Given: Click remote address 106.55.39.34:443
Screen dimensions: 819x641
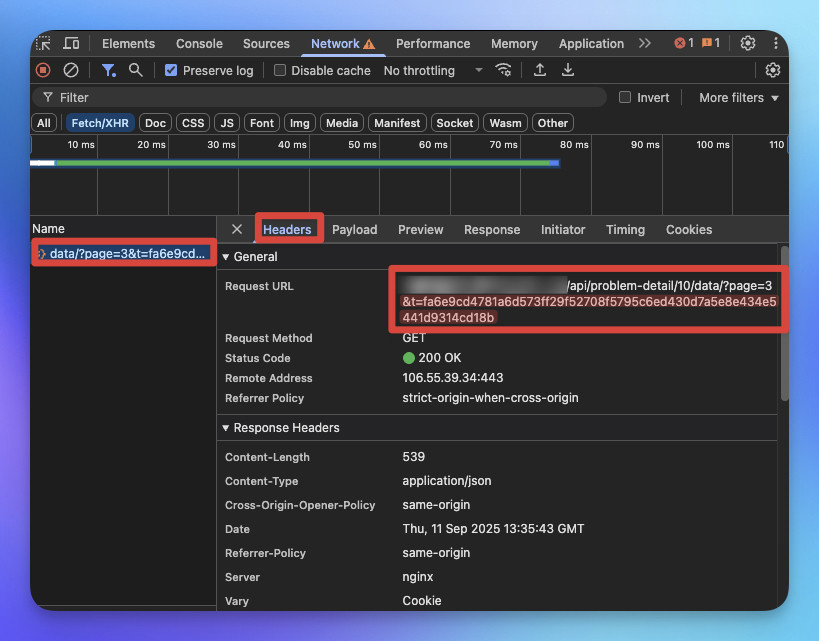Looking at the screenshot, I should tap(452, 378).
